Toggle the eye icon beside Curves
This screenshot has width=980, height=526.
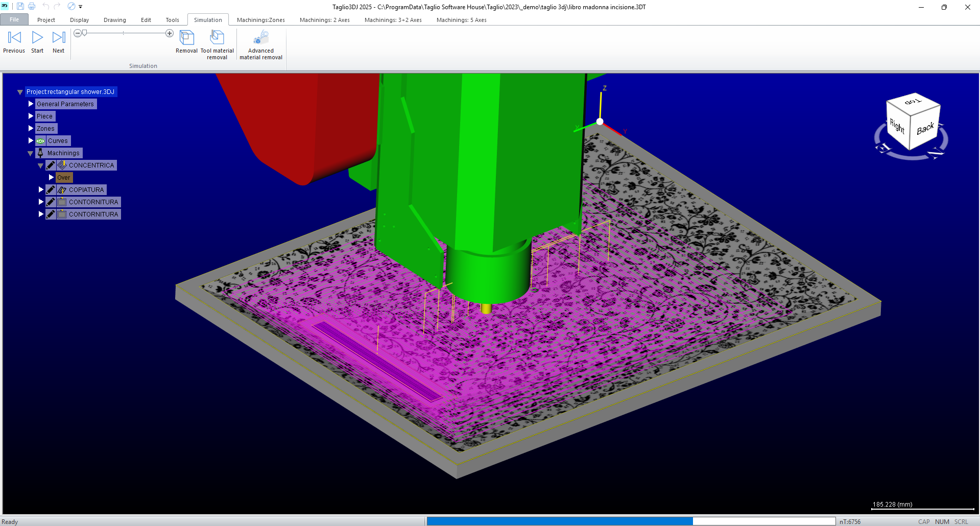[40, 141]
